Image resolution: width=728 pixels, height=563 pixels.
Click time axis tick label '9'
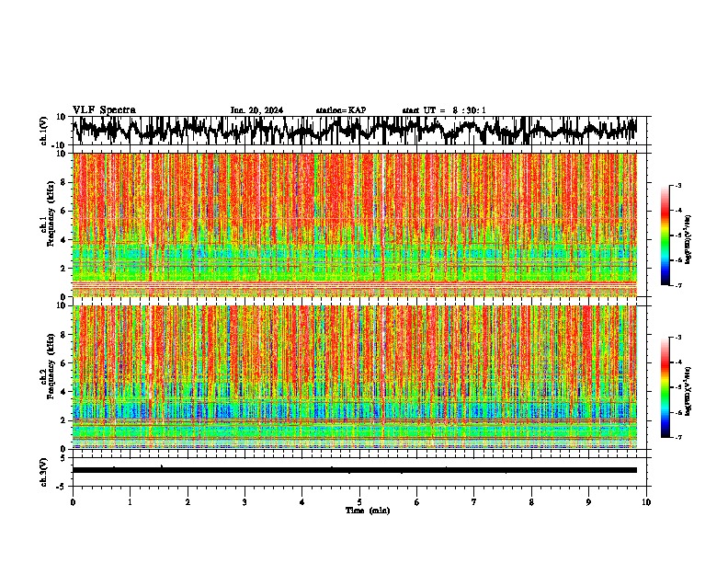[x=588, y=502]
